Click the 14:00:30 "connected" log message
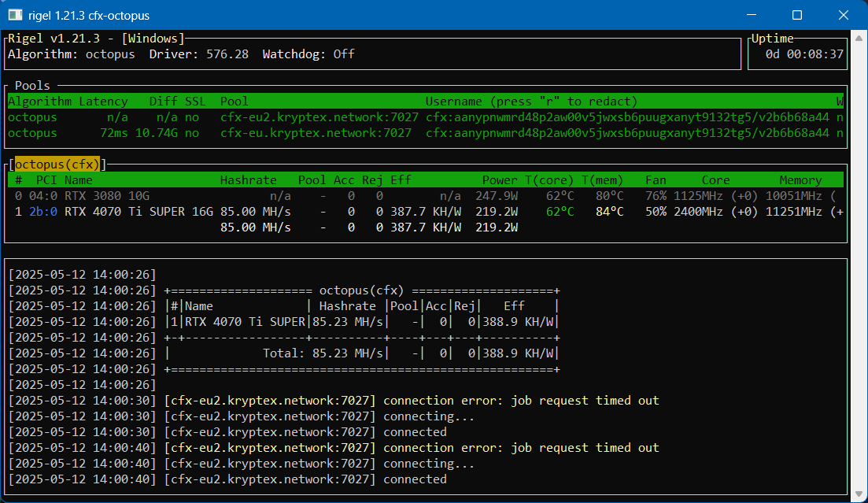The height and width of the screenshot is (503, 868). point(416,432)
